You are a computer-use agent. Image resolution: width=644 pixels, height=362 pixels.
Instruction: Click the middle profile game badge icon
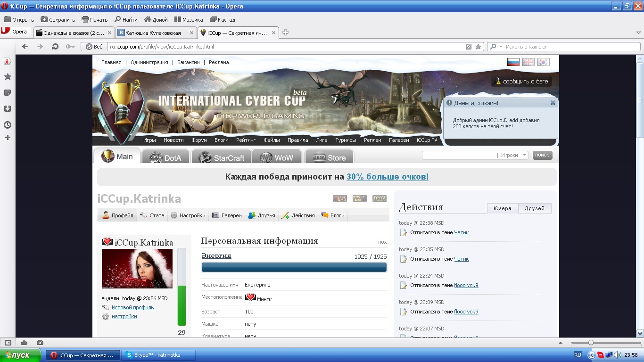click(x=359, y=198)
